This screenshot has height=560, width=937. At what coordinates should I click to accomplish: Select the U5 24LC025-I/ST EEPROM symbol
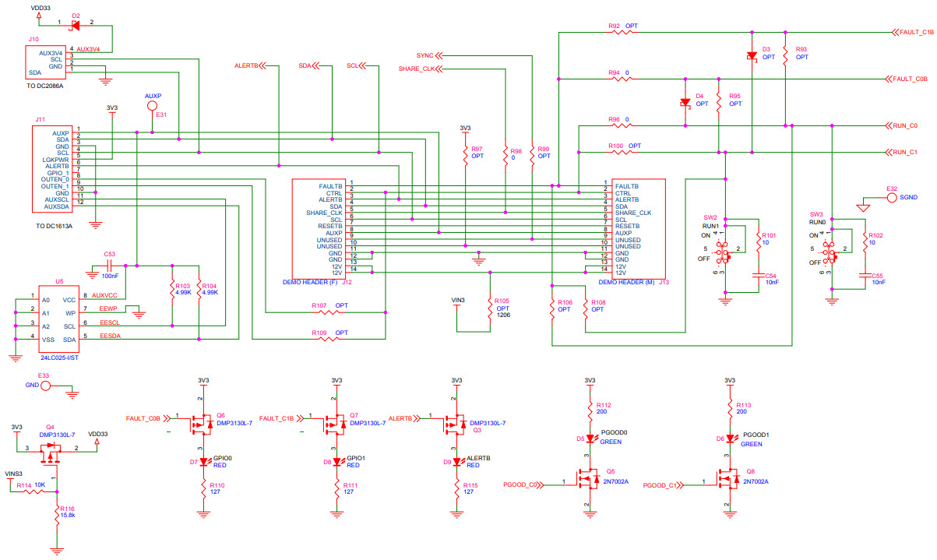(58, 319)
